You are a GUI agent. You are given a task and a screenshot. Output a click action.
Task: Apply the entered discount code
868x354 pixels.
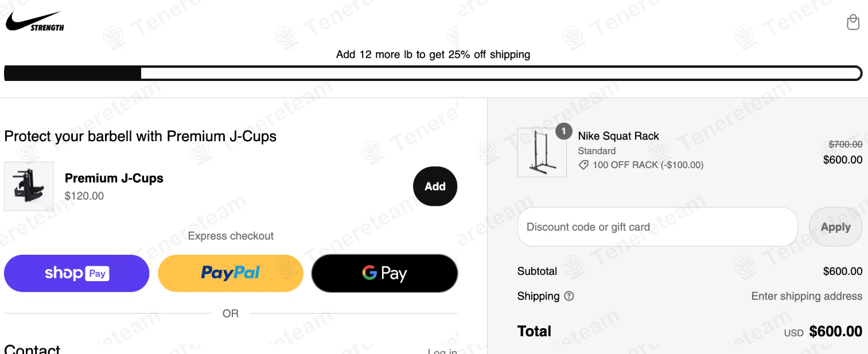pyautogui.click(x=835, y=227)
